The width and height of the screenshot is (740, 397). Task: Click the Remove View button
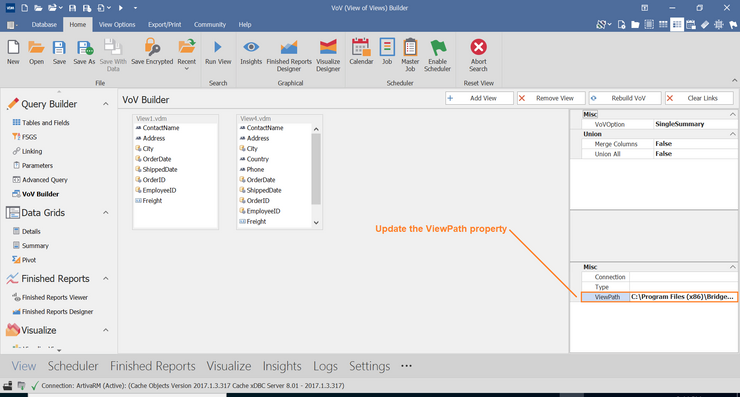point(551,98)
